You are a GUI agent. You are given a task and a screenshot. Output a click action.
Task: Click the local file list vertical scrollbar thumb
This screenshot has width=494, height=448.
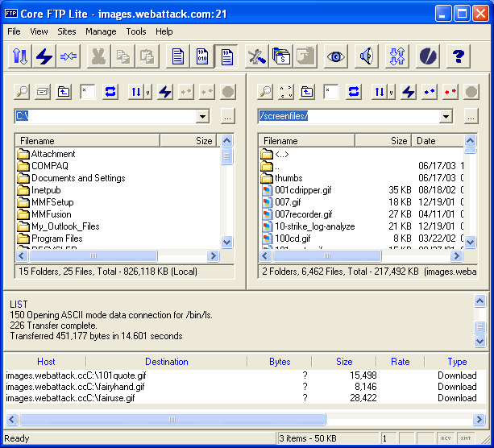[x=226, y=156]
